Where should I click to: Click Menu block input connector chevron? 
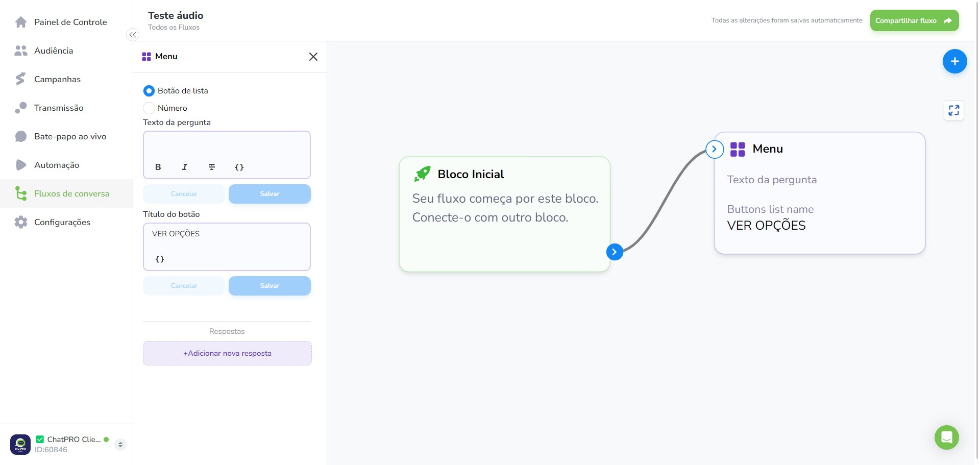tap(715, 149)
